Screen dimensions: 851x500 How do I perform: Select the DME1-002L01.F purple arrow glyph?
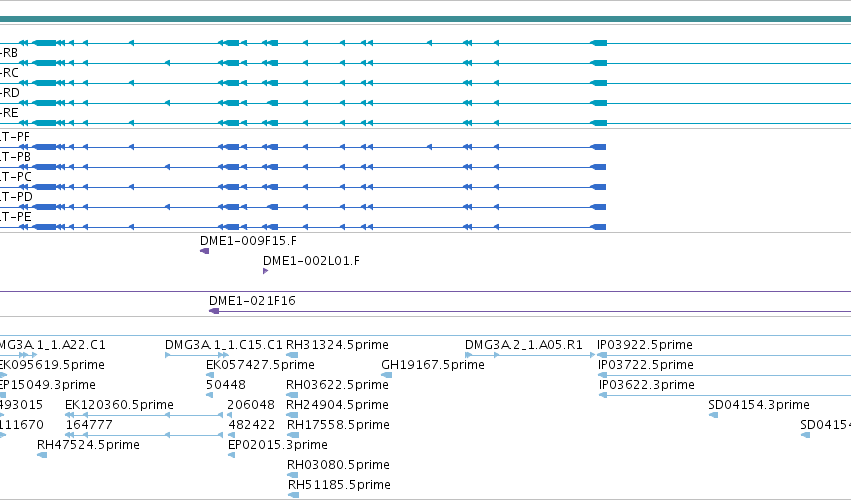tap(265, 271)
